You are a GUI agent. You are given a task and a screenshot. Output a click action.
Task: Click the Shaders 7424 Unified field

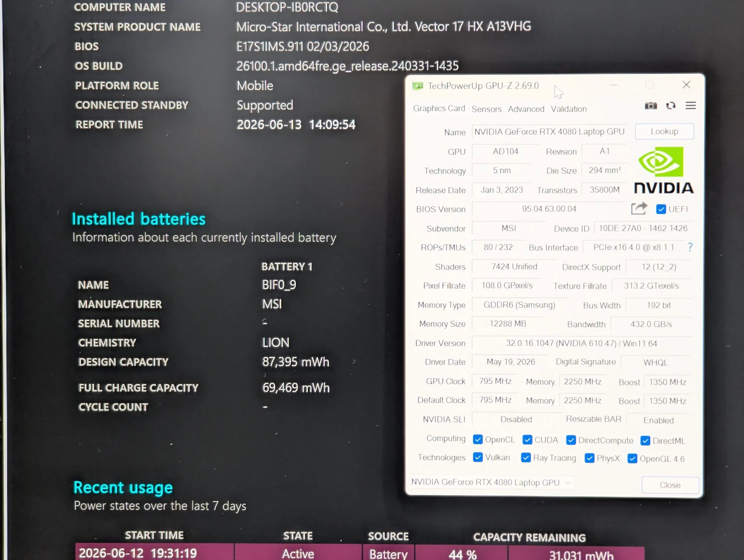(514, 267)
